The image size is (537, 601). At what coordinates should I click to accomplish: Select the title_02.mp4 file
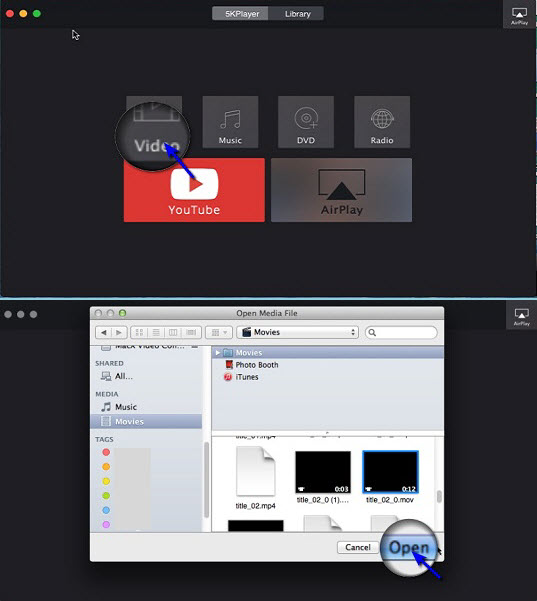[256, 478]
